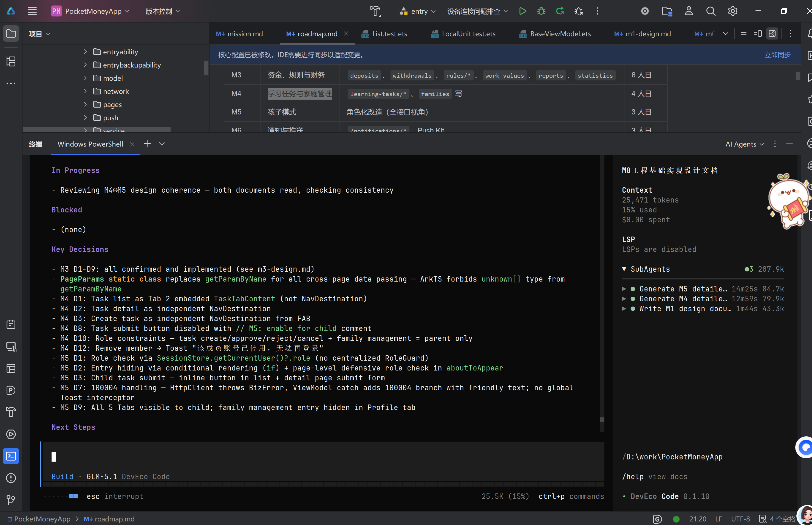812x525 pixels.
Task: Open terminal panel options three-dot menu
Action: (775, 144)
